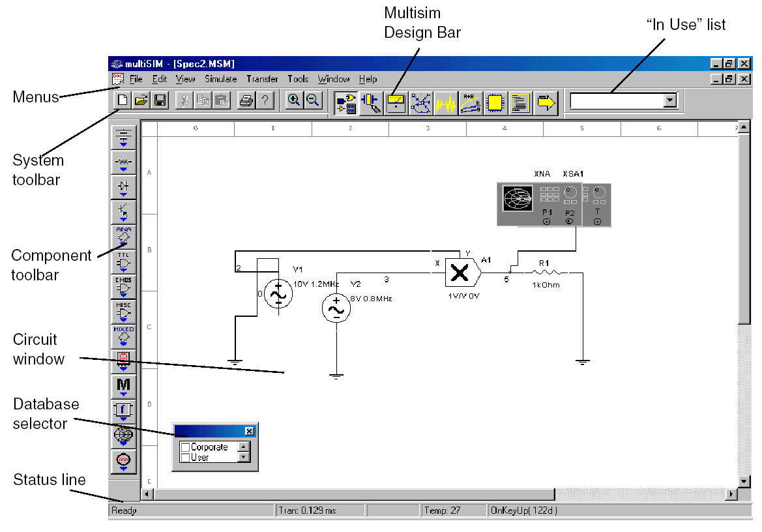Open the Instruments design bar button
Viewport: 762px width, 532px height.
coord(396,103)
